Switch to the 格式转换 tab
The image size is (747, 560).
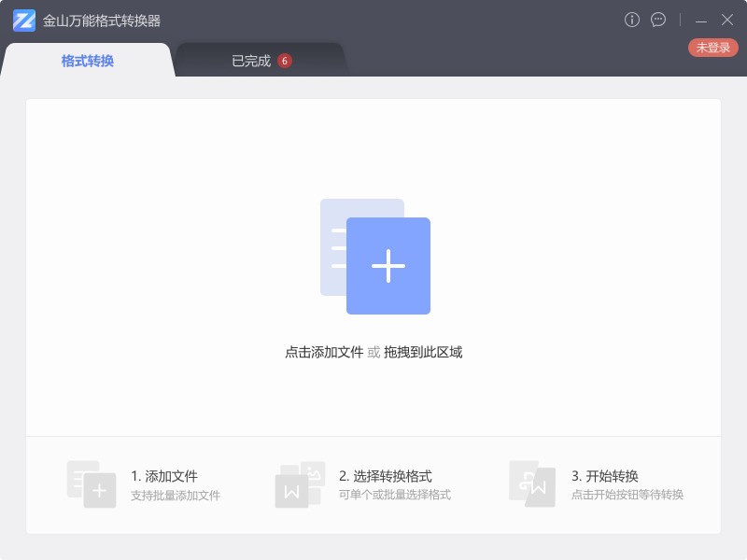pos(87,61)
